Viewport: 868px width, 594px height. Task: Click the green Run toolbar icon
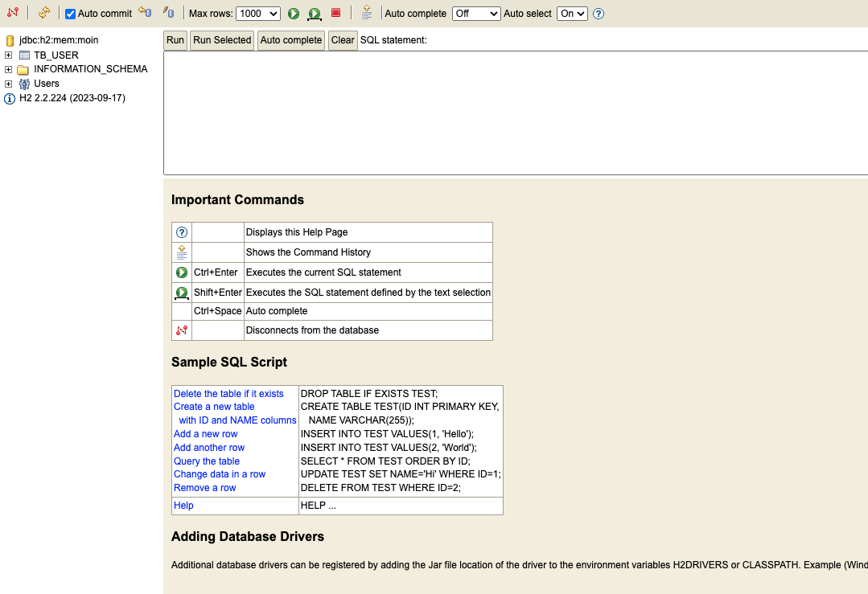tap(294, 14)
